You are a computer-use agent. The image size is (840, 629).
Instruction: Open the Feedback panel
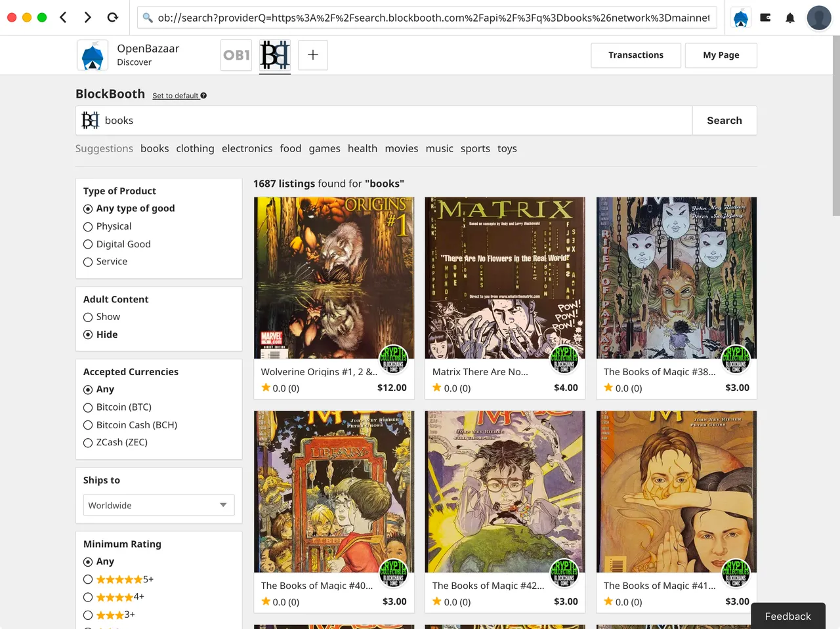click(x=788, y=616)
